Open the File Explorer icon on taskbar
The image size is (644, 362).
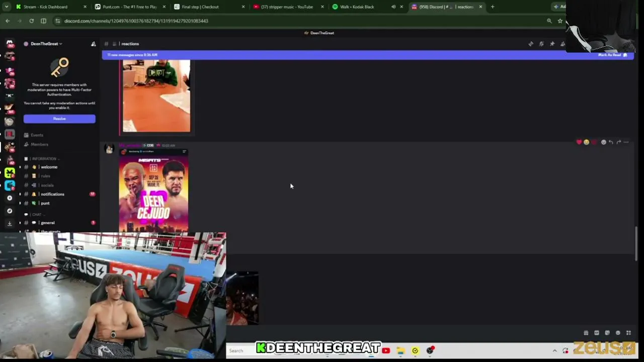pos(400,350)
